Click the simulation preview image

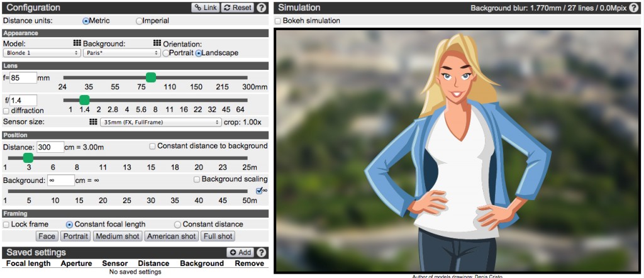coord(457,150)
